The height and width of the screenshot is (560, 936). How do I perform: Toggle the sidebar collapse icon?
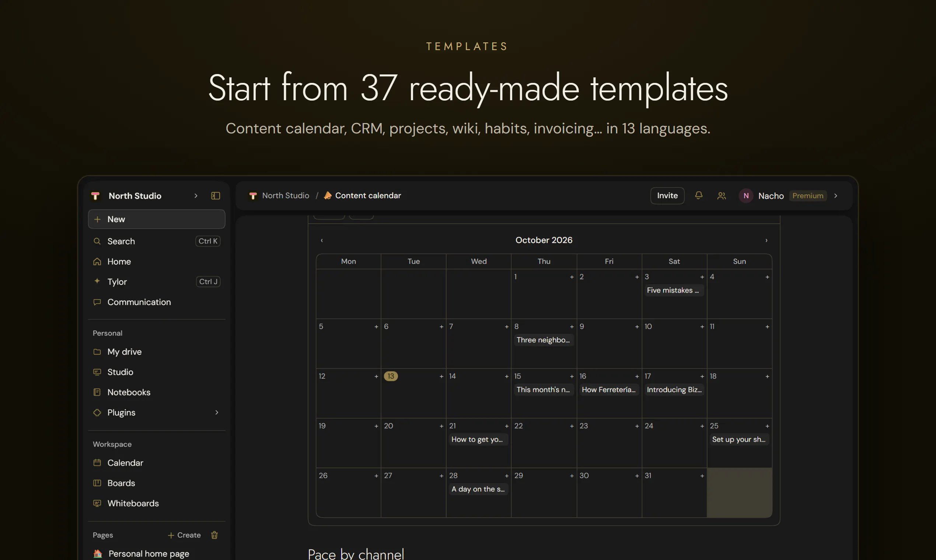coord(216,196)
